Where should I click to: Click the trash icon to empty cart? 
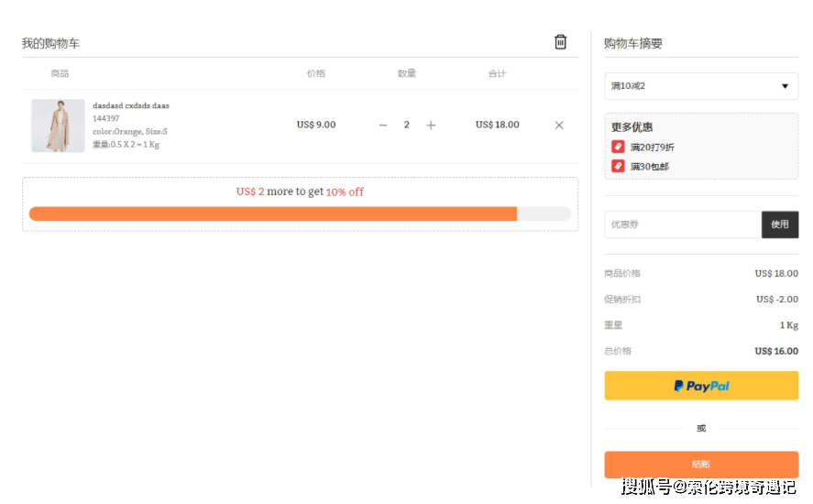coord(560,42)
